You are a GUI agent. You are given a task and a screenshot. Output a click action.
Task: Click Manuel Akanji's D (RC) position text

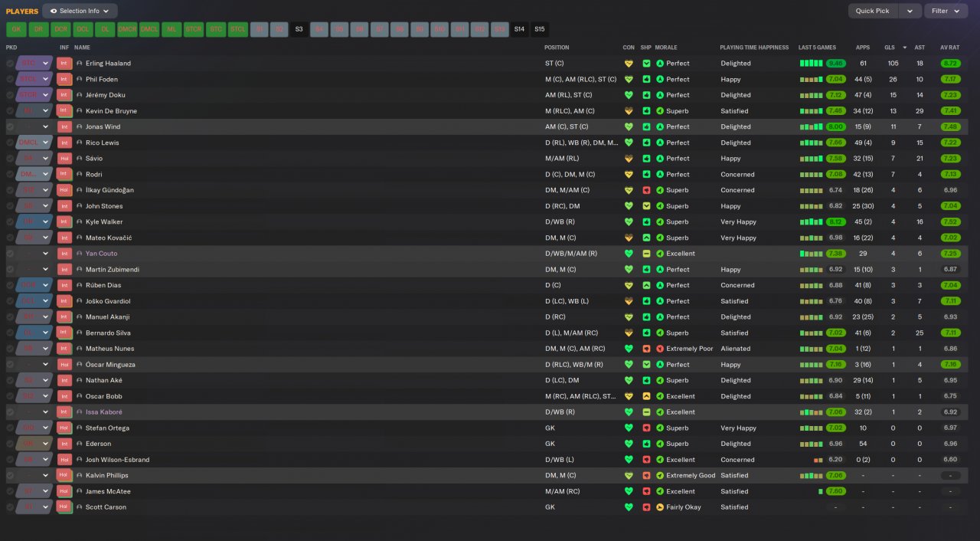pyautogui.click(x=557, y=317)
